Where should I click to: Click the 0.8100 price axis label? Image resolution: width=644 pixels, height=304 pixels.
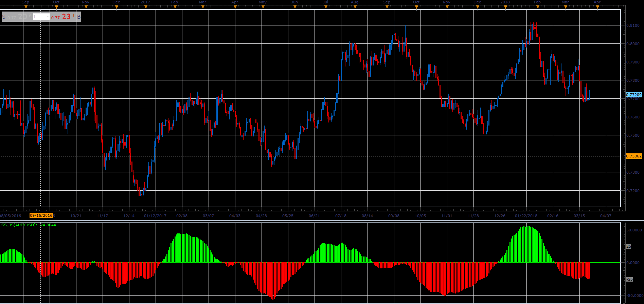pyautogui.click(x=632, y=25)
